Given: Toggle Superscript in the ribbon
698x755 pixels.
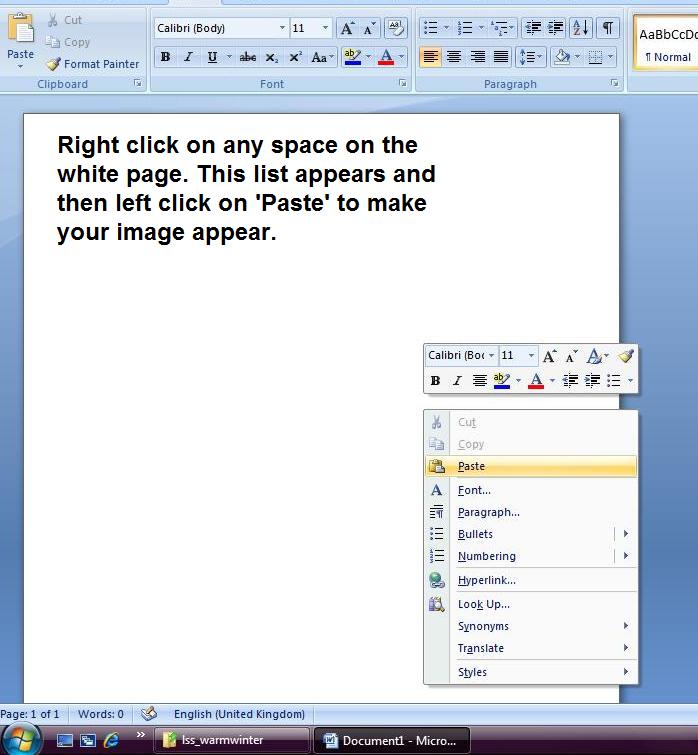Looking at the screenshot, I should tap(295, 57).
